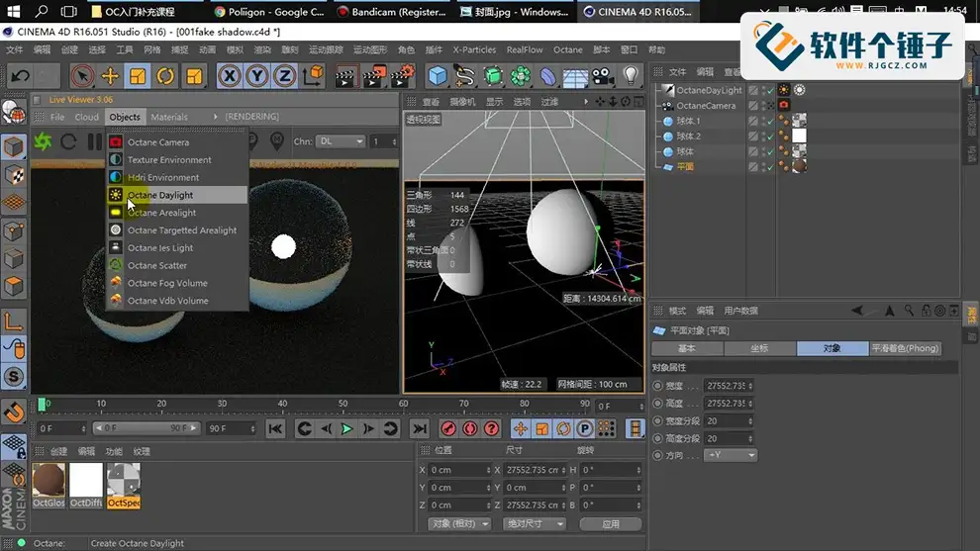Select OctSpec material thumbnail
Viewport: 980px width, 551px height.
coord(124,485)
